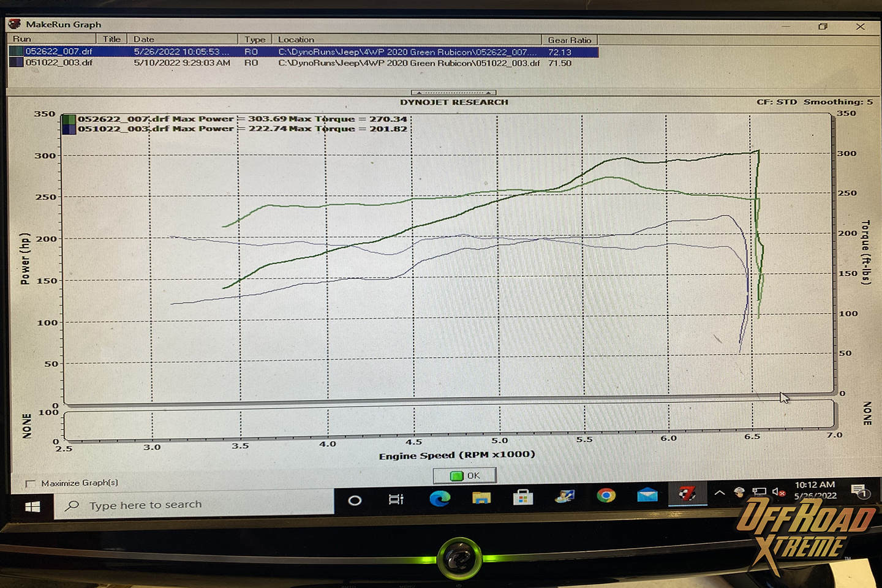This screenshot has height=588, width=882.
Task: Open Google Chrome from the taskbar
Action: [x=606, y=495]
